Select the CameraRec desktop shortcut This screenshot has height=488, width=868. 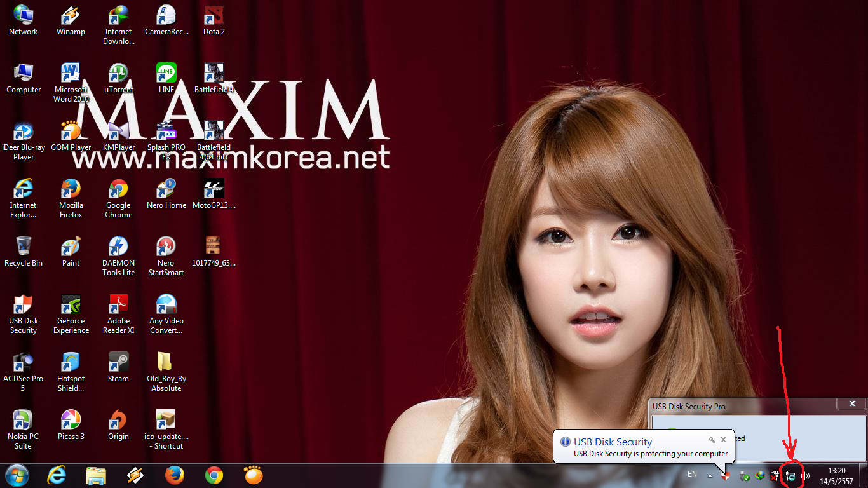point(166,20)
